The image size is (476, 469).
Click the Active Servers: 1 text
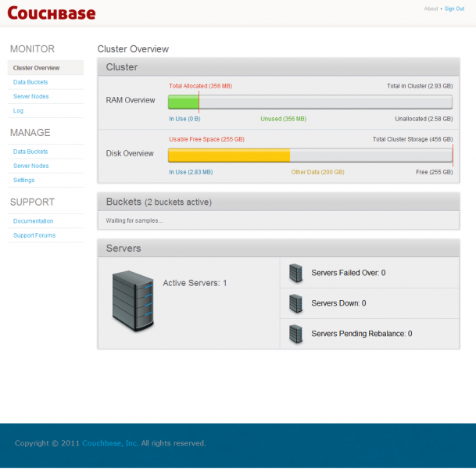195,283
